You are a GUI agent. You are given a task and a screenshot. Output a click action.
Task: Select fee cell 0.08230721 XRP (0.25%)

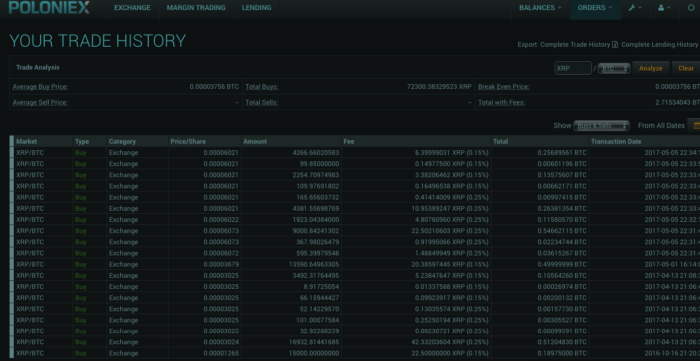coord(452,331)
